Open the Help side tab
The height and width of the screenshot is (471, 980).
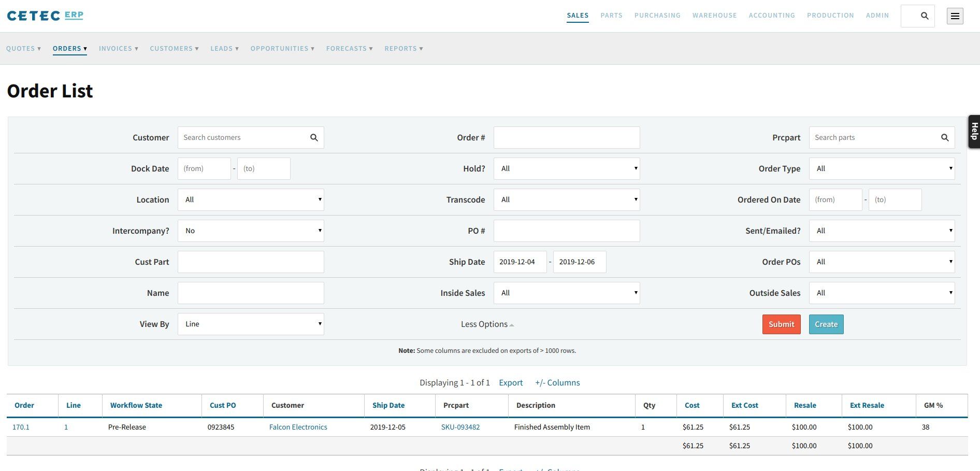(974, 132)
